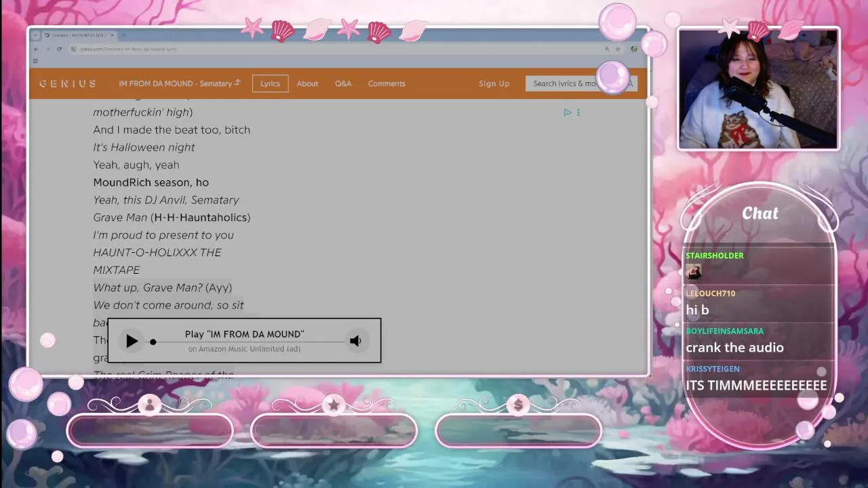Screen dimensions: 868x488
Task: Click the chat message "crank the audio"
Action: click(x=734, y=348)
